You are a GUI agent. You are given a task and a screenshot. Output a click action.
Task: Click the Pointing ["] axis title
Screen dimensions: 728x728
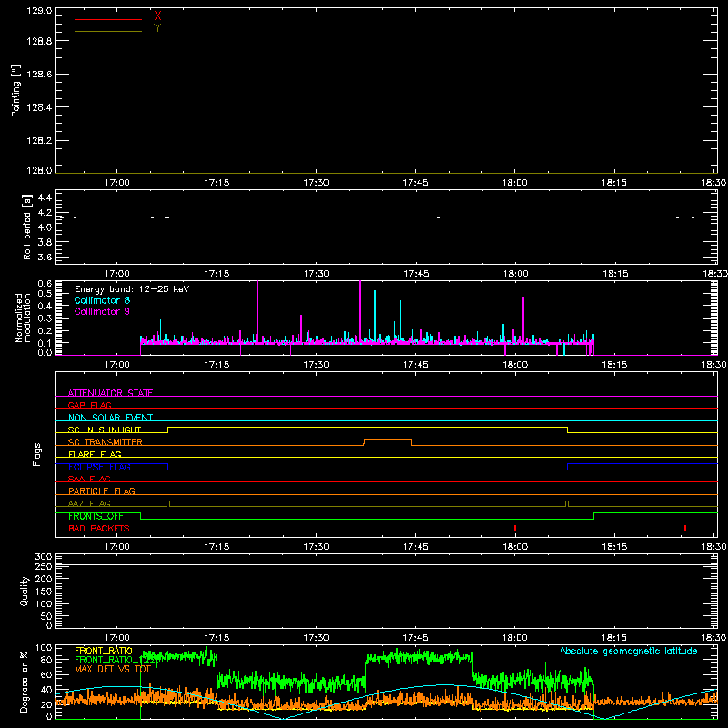point(16,90)
